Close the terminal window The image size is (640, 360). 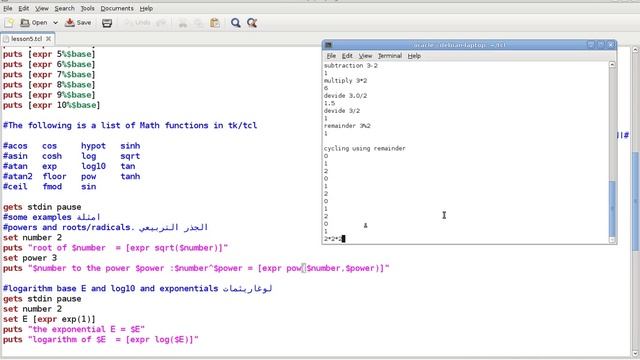(x=611, y=44)
